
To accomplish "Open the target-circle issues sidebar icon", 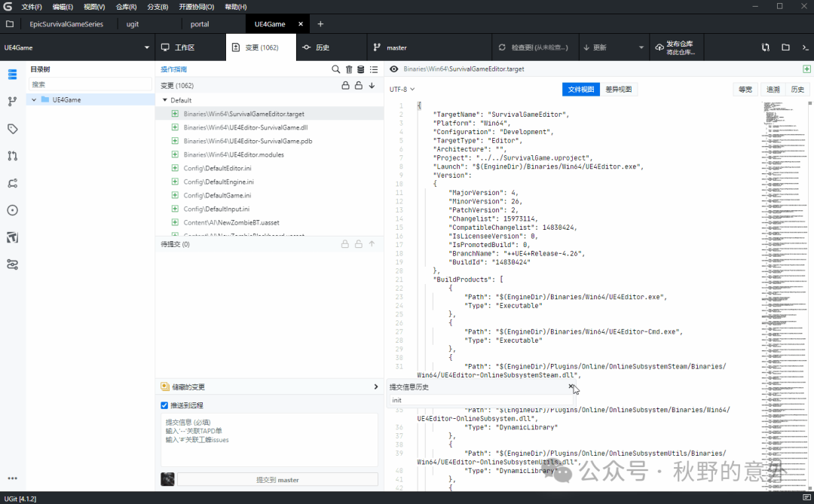I will point(13,210).
